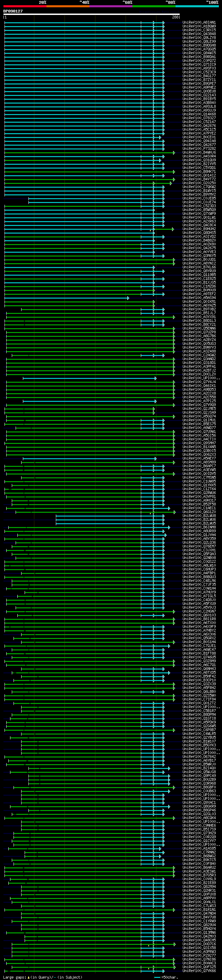Click the 288 query length label

[x=175, y=17]
